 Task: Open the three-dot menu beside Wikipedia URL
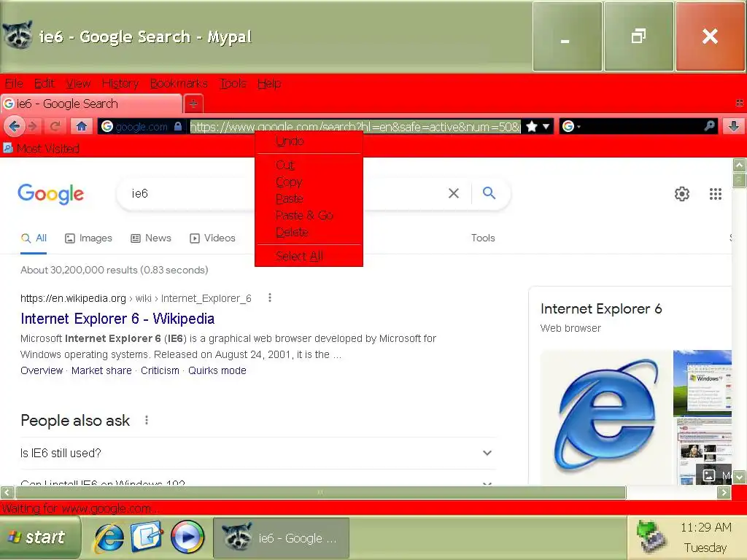pyautogui.click(x=270, y=297)
